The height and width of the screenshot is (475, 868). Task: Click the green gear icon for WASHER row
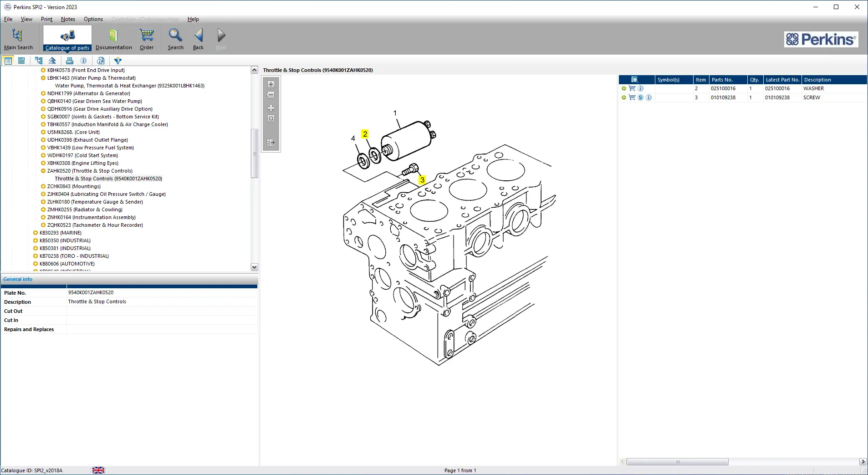pyautogui.click(x=624, y=88)
